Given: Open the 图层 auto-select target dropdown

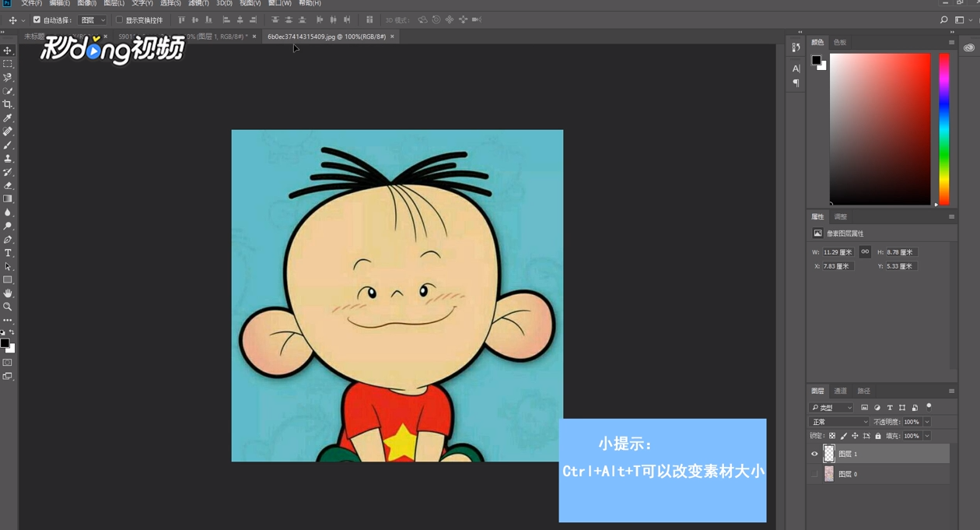Looking at the screenshot, I should 93,20.
